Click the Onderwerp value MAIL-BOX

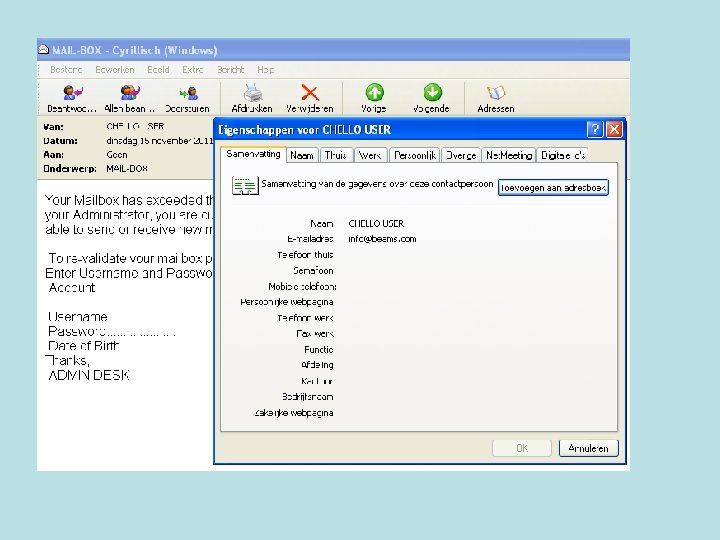[127, 169]
